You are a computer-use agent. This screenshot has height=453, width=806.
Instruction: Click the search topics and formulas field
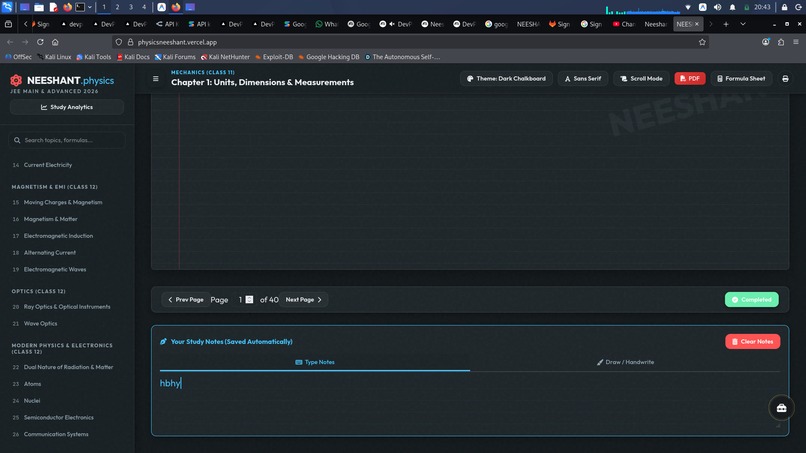tap(67, 140)
